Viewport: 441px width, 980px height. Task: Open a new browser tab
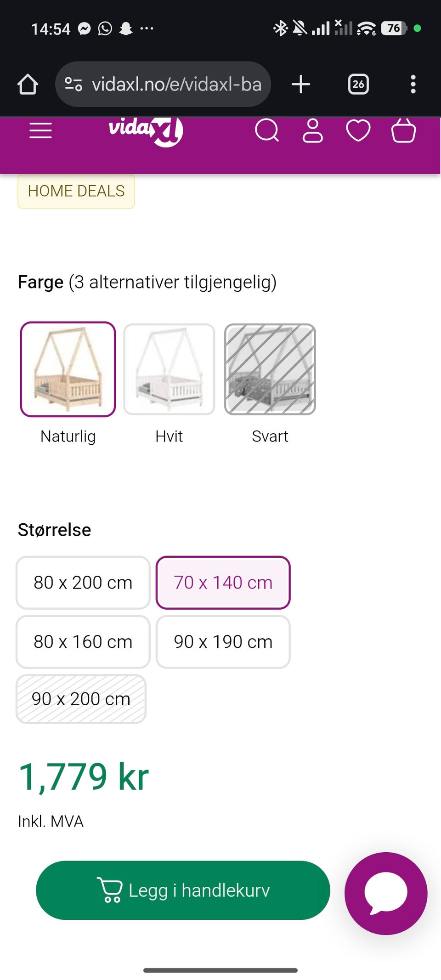tap(301, 85)
